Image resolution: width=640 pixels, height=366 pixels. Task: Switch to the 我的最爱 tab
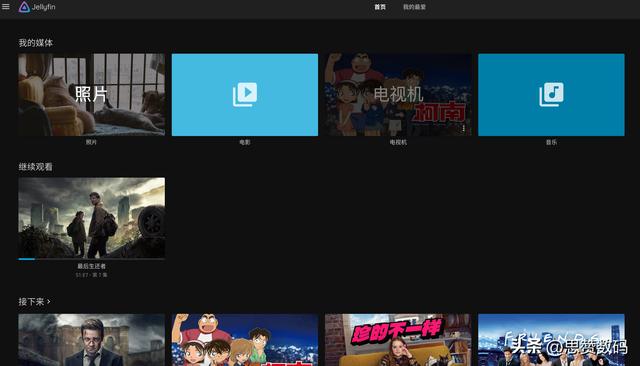(414, 7)
